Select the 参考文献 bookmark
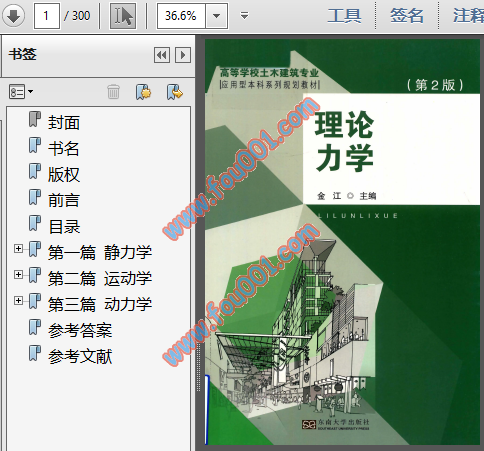Screen dimensions: 484x451 coord(80,356)
